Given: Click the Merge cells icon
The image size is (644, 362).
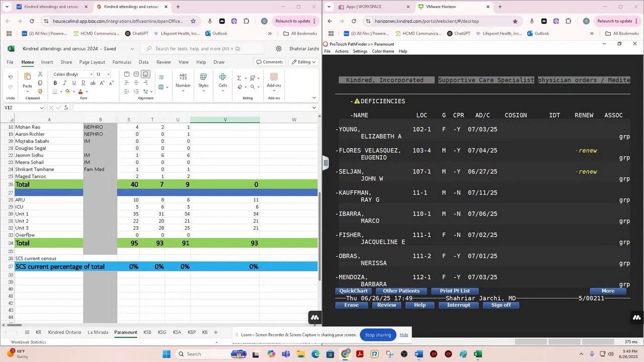Looking at the screenshot, I should 162,87.
